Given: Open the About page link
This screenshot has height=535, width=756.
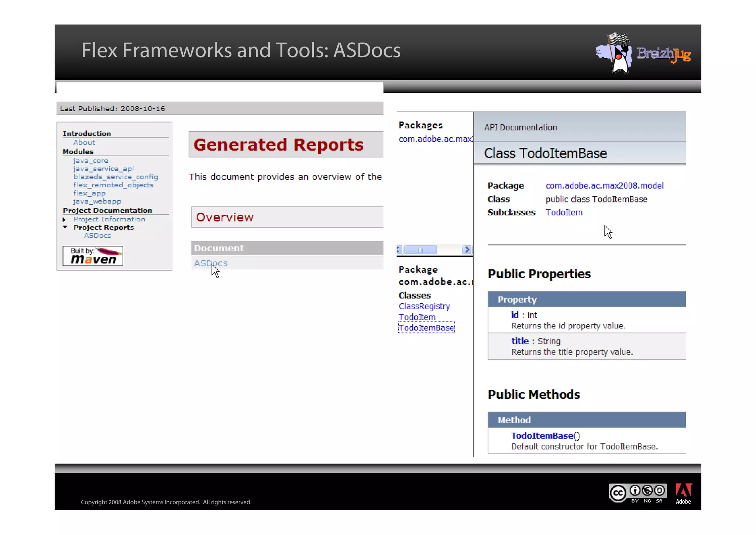Looking at the screenshot, I should [84, 143].
